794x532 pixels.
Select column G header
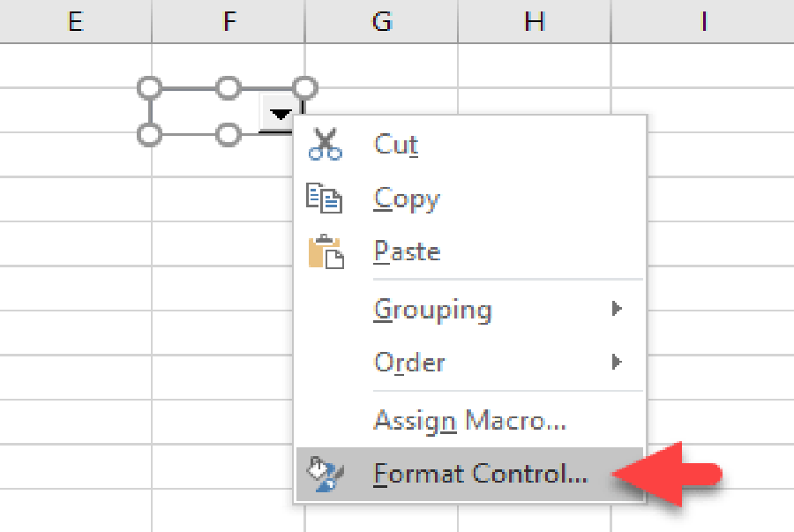381,21
